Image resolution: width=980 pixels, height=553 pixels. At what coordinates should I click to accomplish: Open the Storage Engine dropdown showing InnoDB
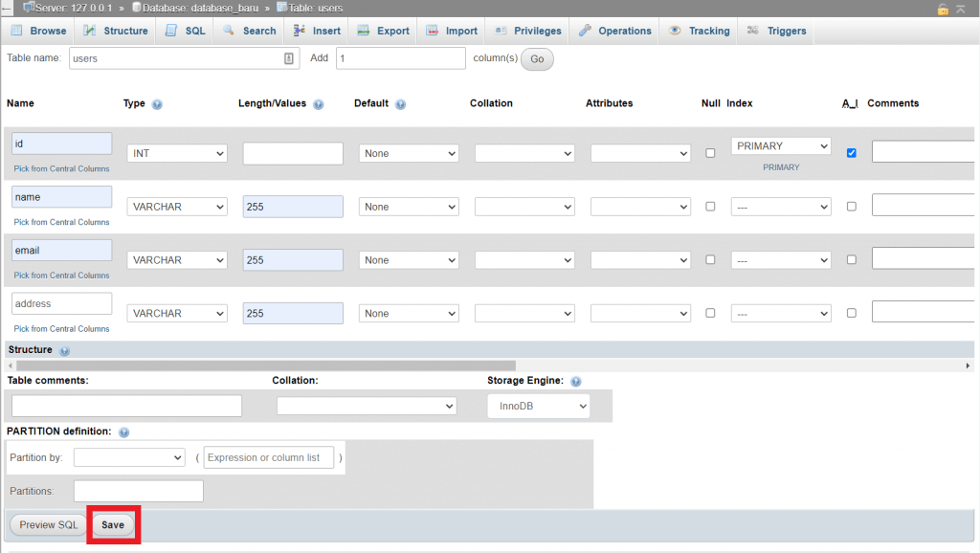538,406
